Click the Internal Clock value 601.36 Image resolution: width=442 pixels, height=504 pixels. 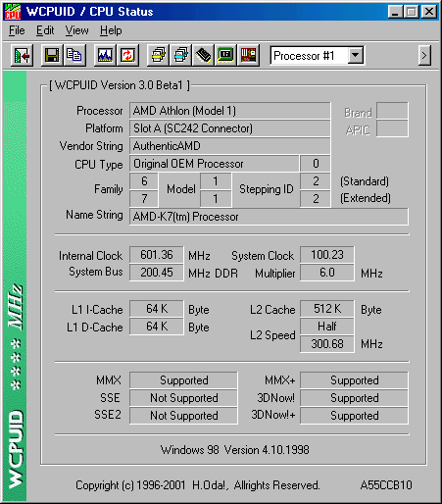[x=157, y=255]
